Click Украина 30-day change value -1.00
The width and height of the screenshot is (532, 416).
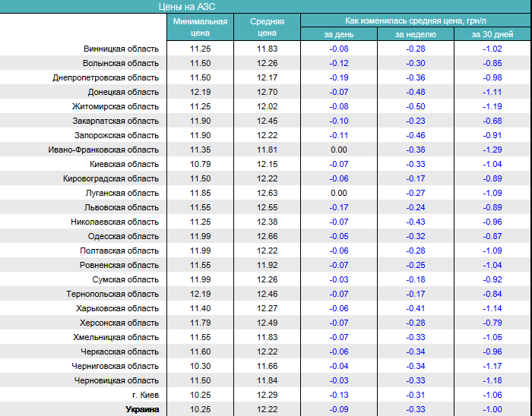tap(492, 409)
